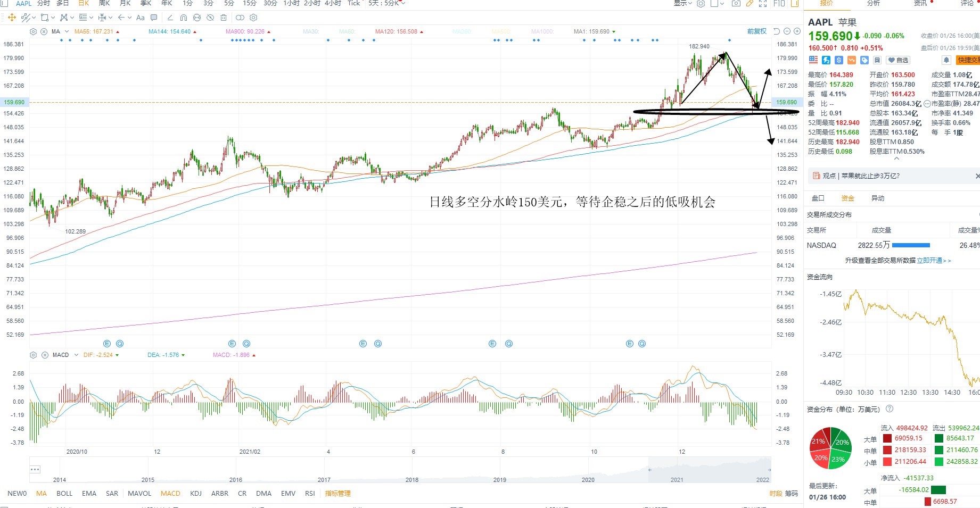Viewport: 980px width, 508px height.
Task: Toggle EMA indicator on chart
Action: [x=89, y=493]
